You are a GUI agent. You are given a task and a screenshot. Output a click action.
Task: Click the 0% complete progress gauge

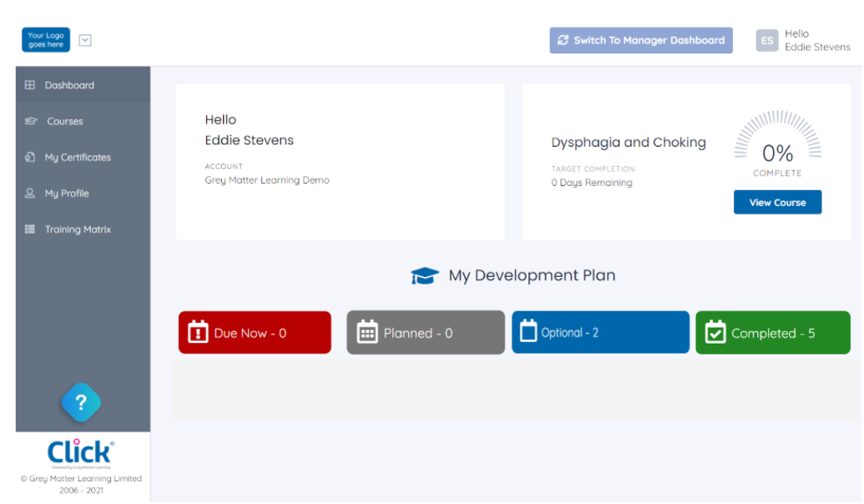[x=777, y=144]
